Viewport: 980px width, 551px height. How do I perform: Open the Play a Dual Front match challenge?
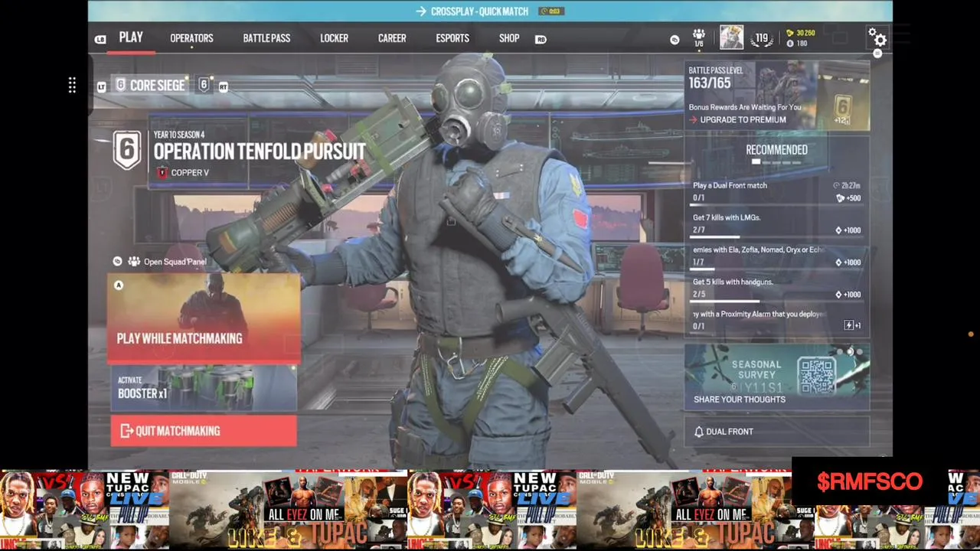point(777,191)
